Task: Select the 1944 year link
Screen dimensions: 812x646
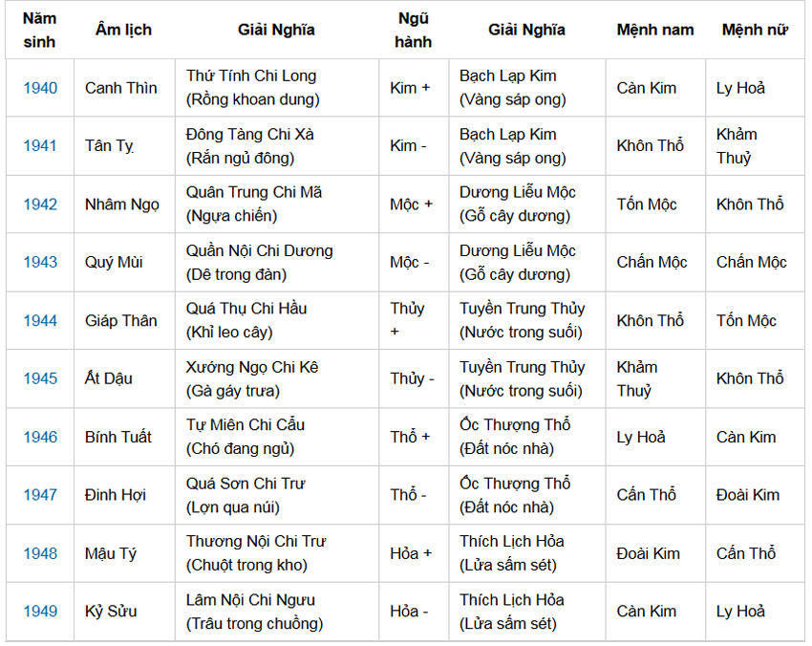Action: click(x=40, y=321)
